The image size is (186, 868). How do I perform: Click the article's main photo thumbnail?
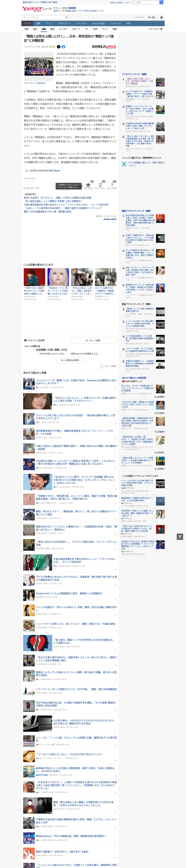pyautogui.click(x=39, y=67)
